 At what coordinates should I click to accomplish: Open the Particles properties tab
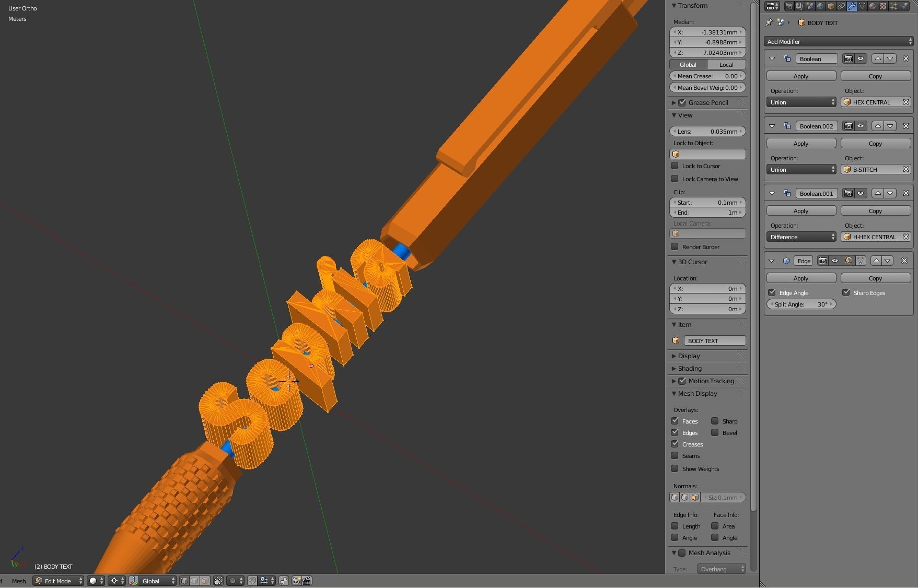(893, 6)
